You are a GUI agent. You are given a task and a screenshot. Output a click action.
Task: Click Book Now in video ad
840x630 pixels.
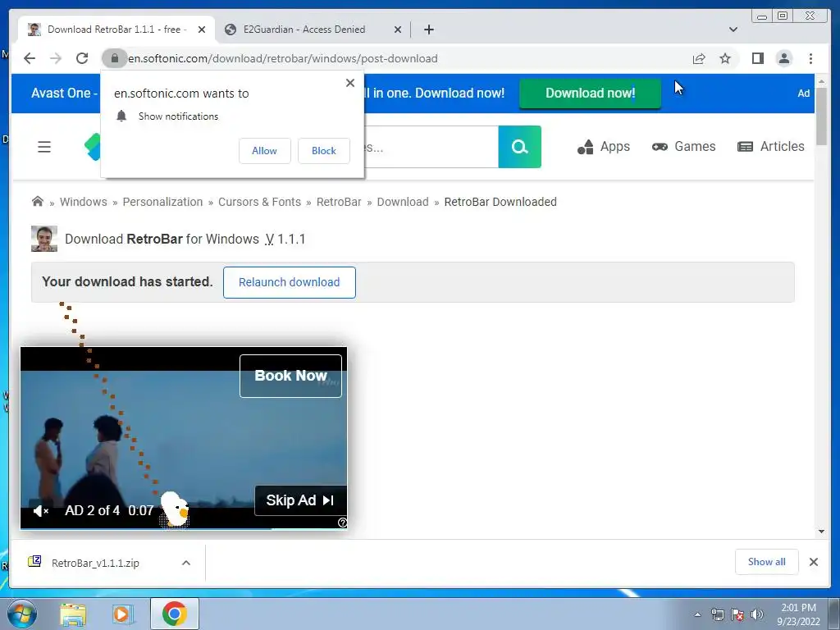(290, 376)
